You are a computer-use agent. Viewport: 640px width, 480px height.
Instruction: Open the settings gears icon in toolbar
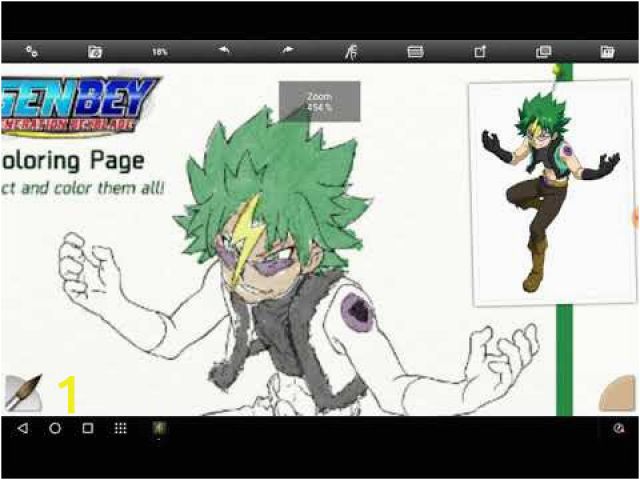pyautogui.click(x=32, y=51)
